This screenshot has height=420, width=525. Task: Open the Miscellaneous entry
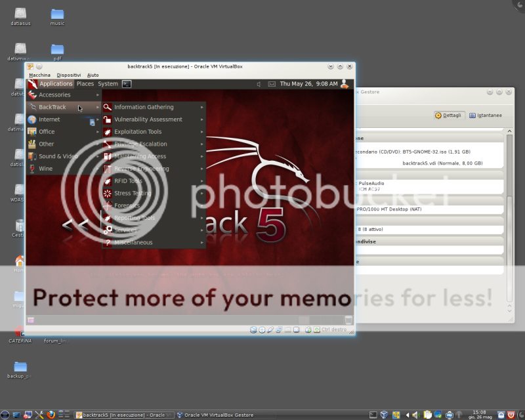(x=154, y=243)
